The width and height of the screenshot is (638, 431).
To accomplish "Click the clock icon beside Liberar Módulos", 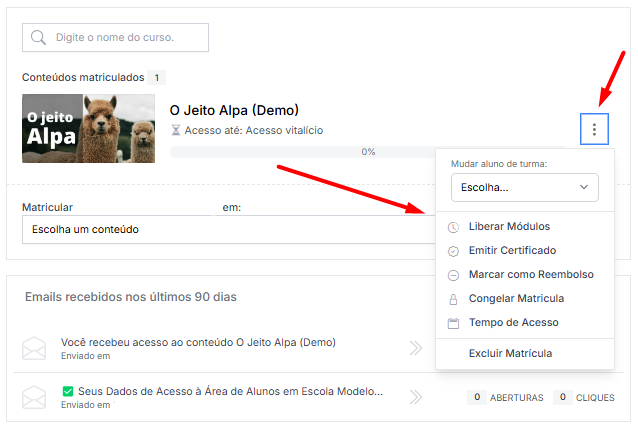I will point(453,227).
